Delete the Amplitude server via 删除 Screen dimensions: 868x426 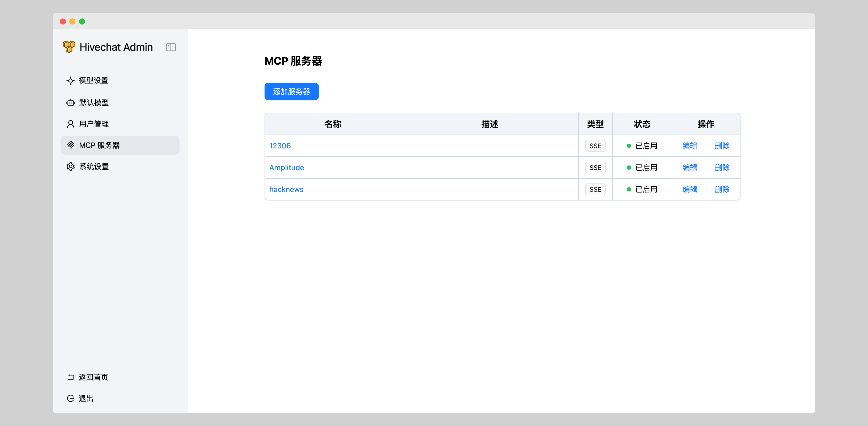click(722, 168)
